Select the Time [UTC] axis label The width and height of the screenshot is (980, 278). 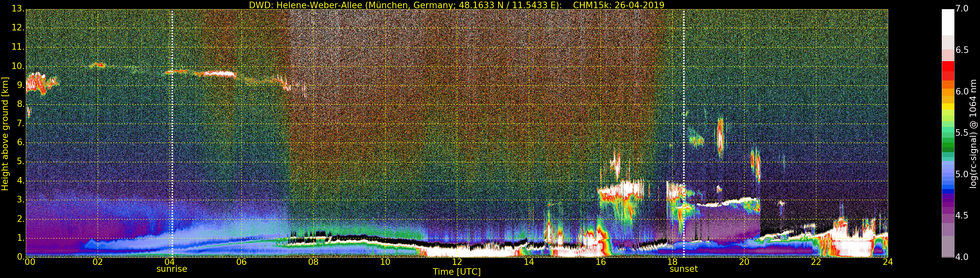pyautogui.click(x=457, y=271)
